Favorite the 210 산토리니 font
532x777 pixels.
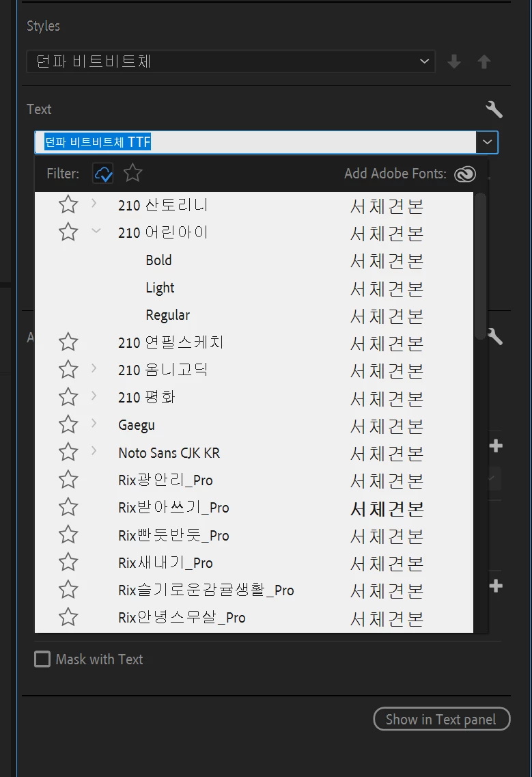[x=68, y=204]
